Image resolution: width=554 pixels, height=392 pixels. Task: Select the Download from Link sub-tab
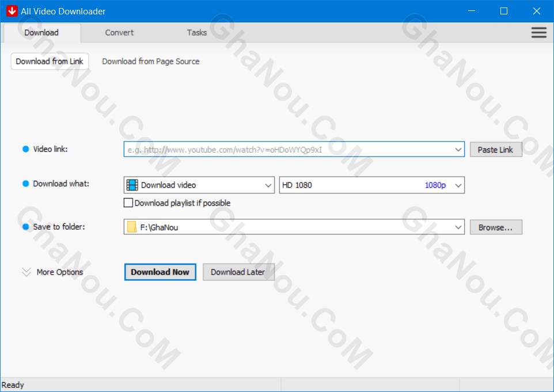(50, 62)
